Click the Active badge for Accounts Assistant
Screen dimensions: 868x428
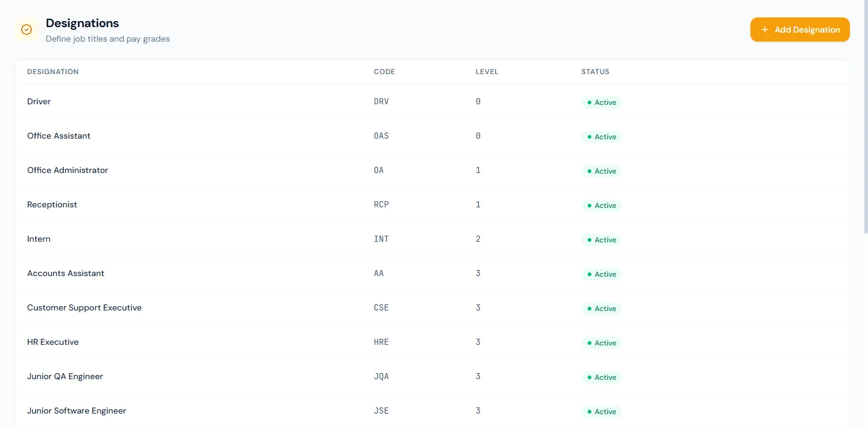(x=602, y=274)
